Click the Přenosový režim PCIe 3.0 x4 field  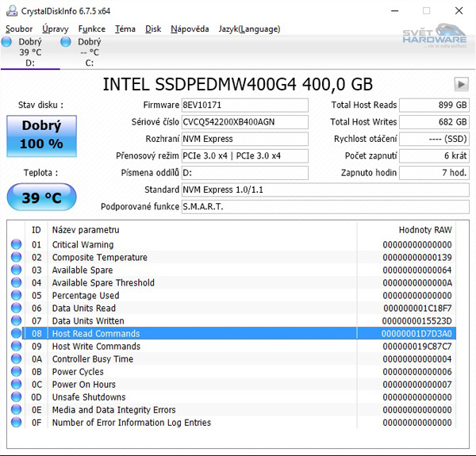point(245,156)
